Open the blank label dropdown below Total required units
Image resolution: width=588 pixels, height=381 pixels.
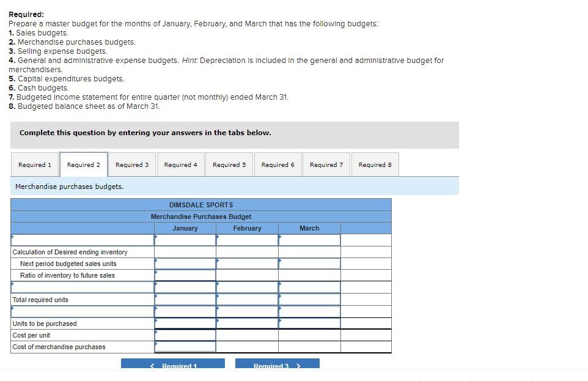[83, 311]
